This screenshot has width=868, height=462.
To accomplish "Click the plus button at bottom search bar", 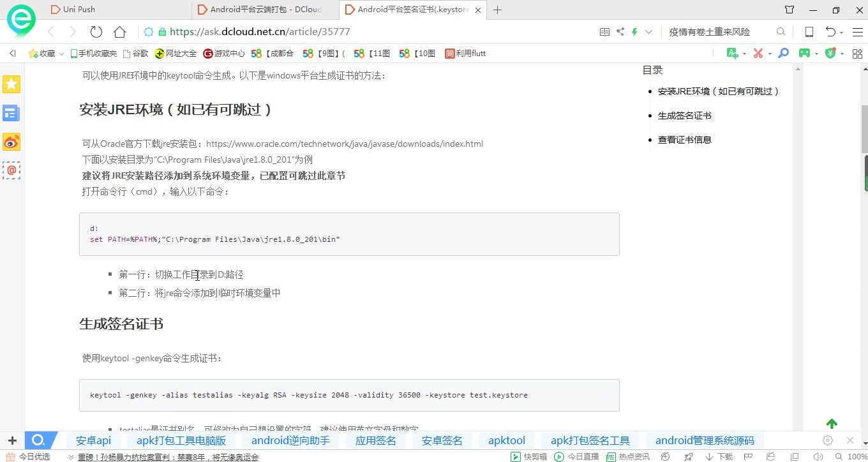I will tap(12, 440).
